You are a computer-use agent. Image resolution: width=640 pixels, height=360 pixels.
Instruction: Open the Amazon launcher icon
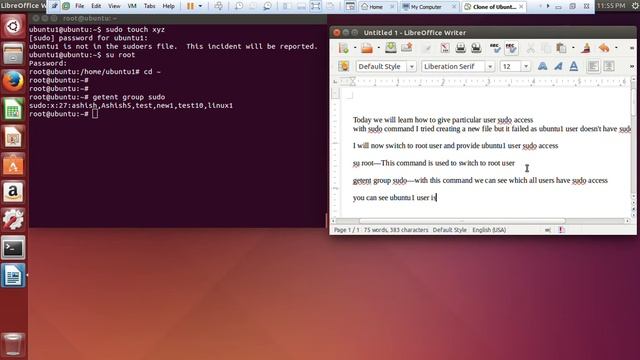tap(13, 192)
